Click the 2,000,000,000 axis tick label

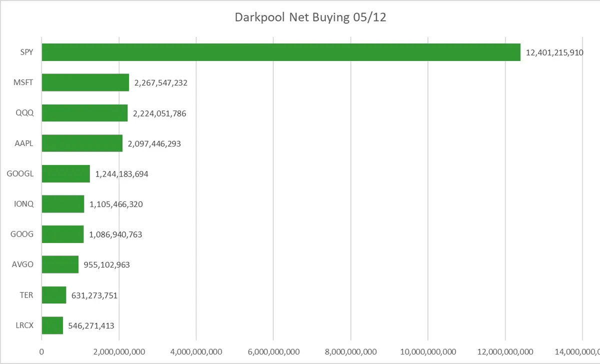coord(119,352)
